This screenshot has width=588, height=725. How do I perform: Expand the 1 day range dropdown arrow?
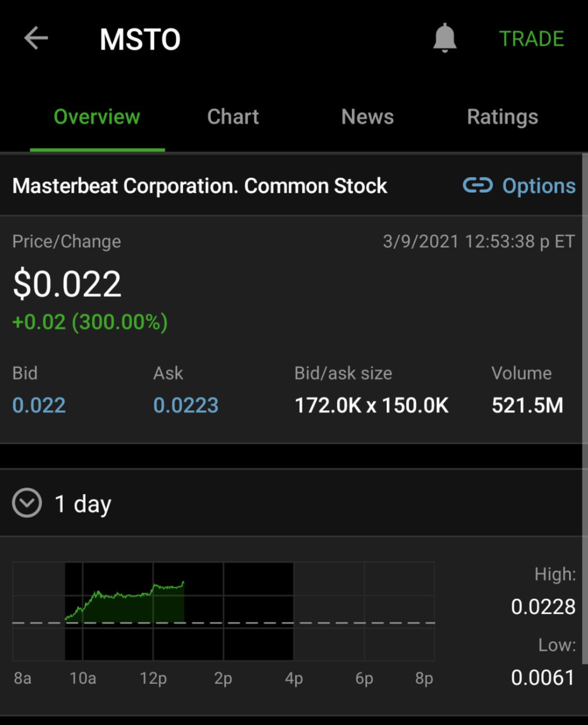coord(27,503)
